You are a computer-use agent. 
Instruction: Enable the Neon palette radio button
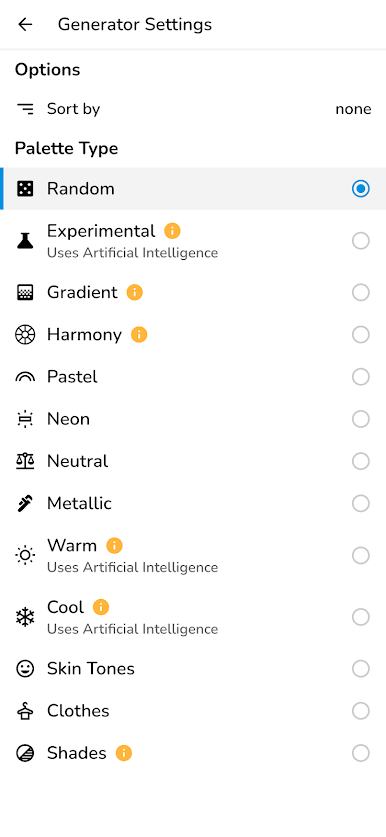click(361, 419)
